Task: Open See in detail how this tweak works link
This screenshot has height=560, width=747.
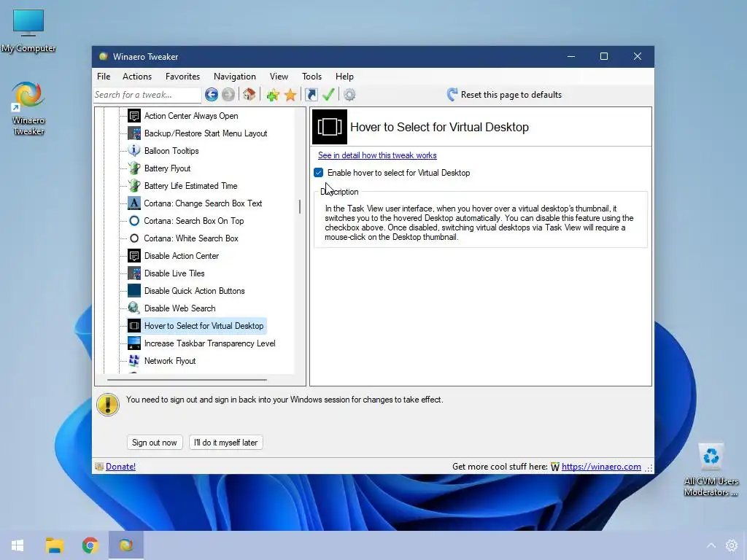Action: (x=377, y=155)
